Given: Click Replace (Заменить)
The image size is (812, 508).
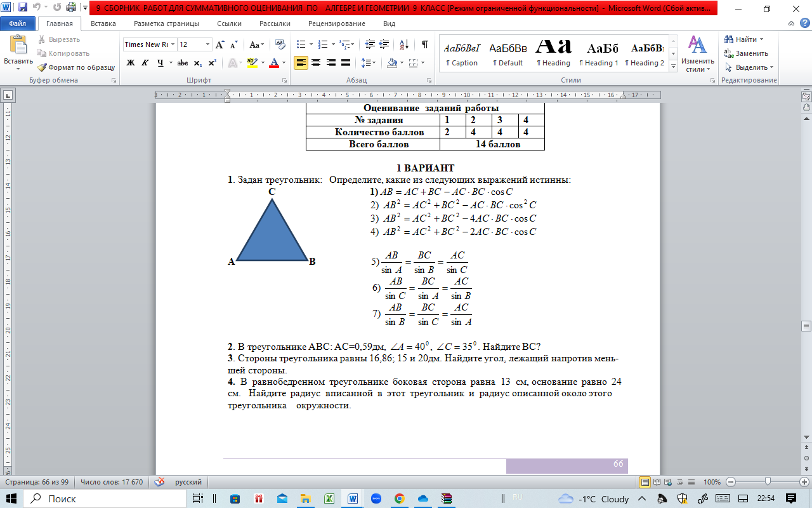Looking at the screenshot, I should click(745, 53).
